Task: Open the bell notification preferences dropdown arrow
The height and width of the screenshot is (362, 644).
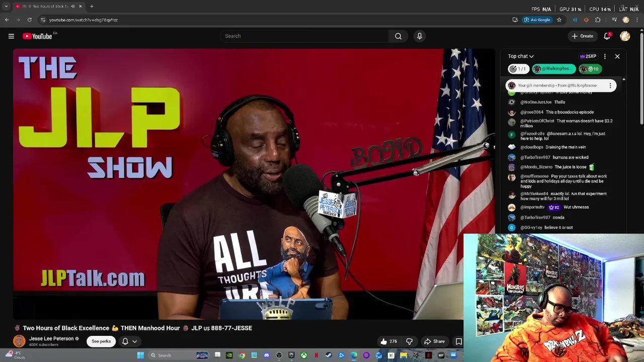Action: (134, 341)
